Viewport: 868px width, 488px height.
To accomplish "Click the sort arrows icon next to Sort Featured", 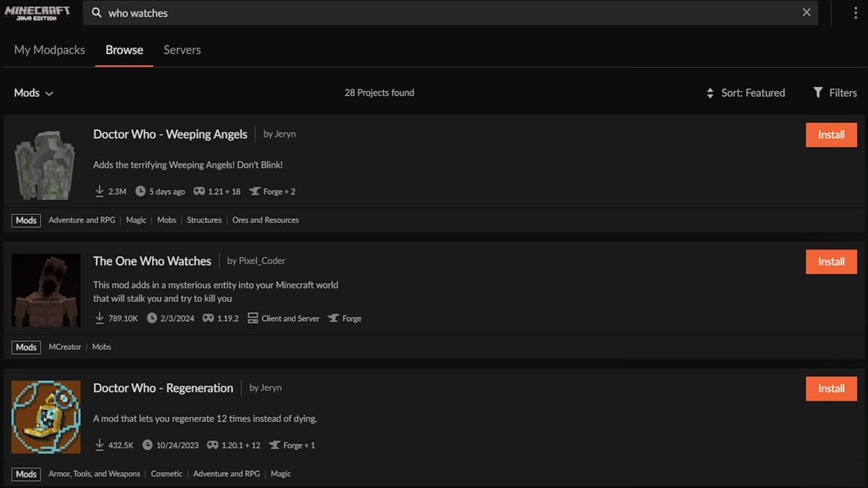I will pos(710,93).
